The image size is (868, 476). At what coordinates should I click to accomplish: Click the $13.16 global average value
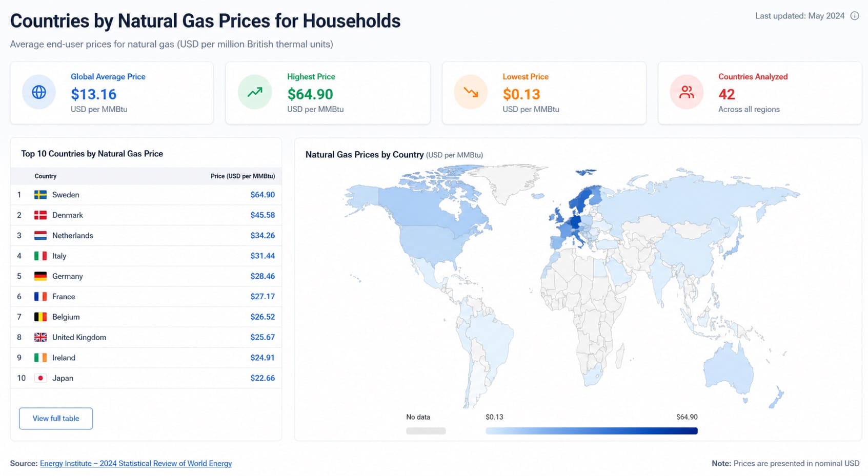(x=94, y=94)
